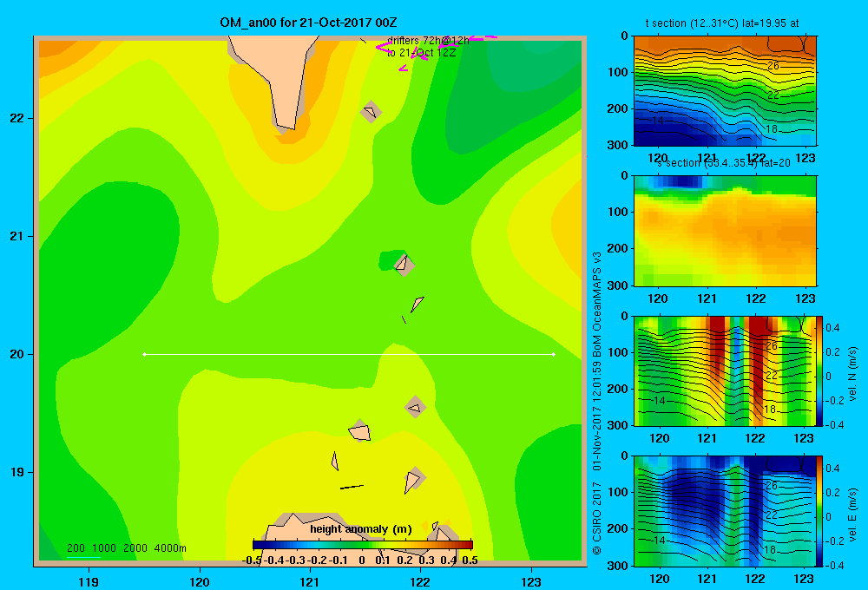
Task: Click the "0.3" tick of height anomaly colorbar
Action: pos(426,560)
